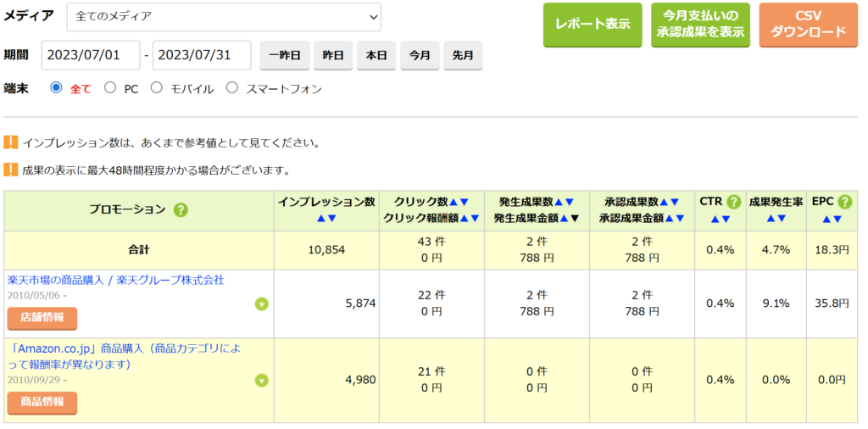Image resolution: width=868 pixels, height=429 pixels.
Task: Sort 成果発生率 column ascending arrow
Action: (770, 219)
